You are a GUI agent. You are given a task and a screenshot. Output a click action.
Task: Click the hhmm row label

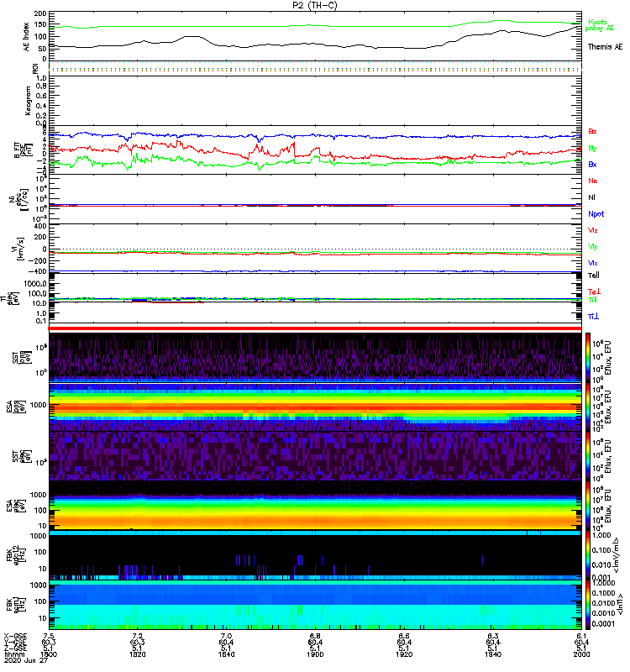tap(13, 654)
